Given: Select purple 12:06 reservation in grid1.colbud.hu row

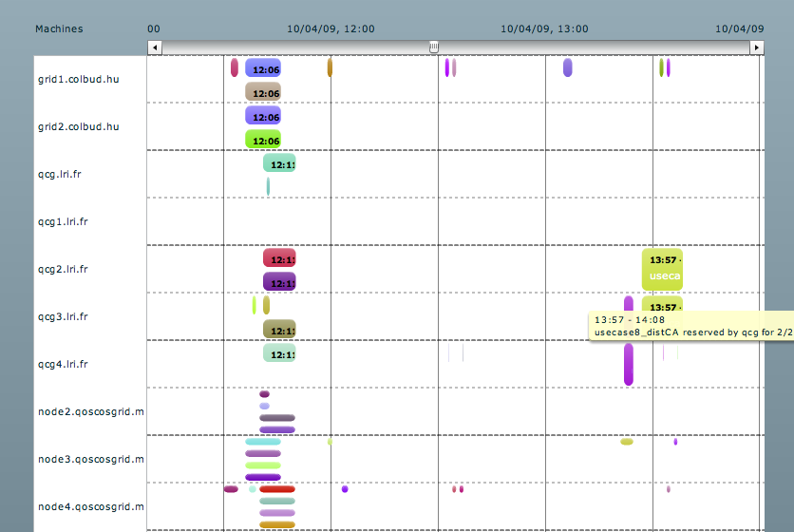Looking at the screenshot, I should pos(263,68).
